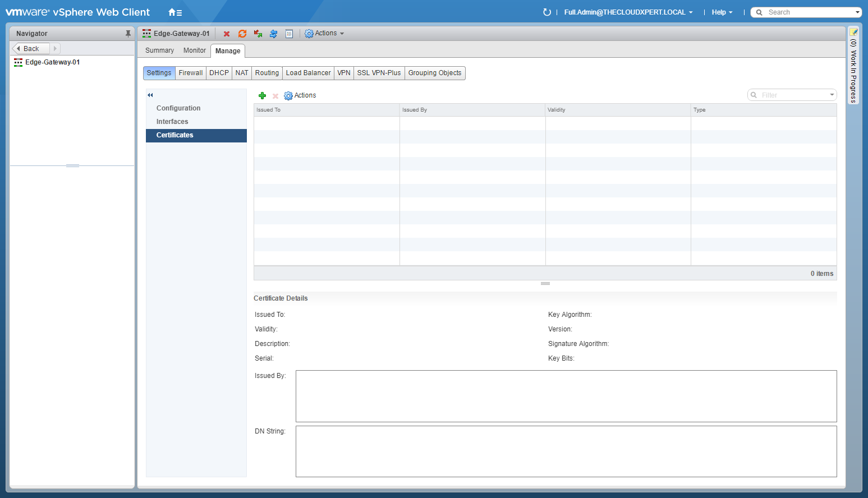Click the blue double-arrow sync icon
The height and width of the screenshot is (498, 868).
tap(274, 34)
